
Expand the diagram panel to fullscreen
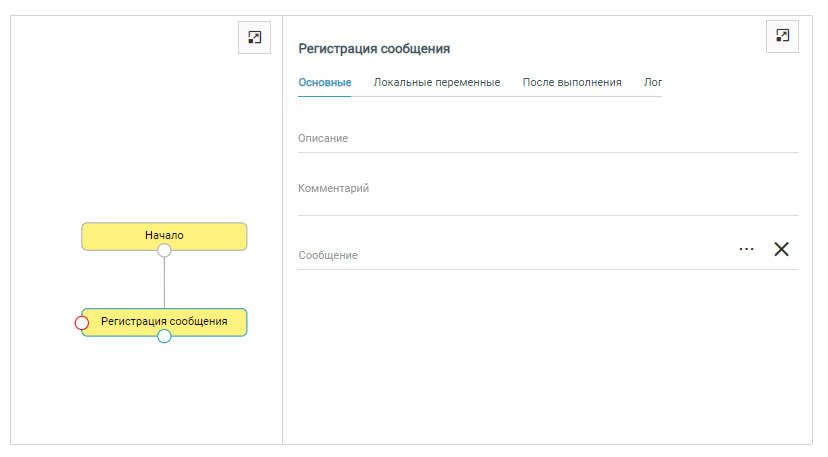click(x=254, y=37)
